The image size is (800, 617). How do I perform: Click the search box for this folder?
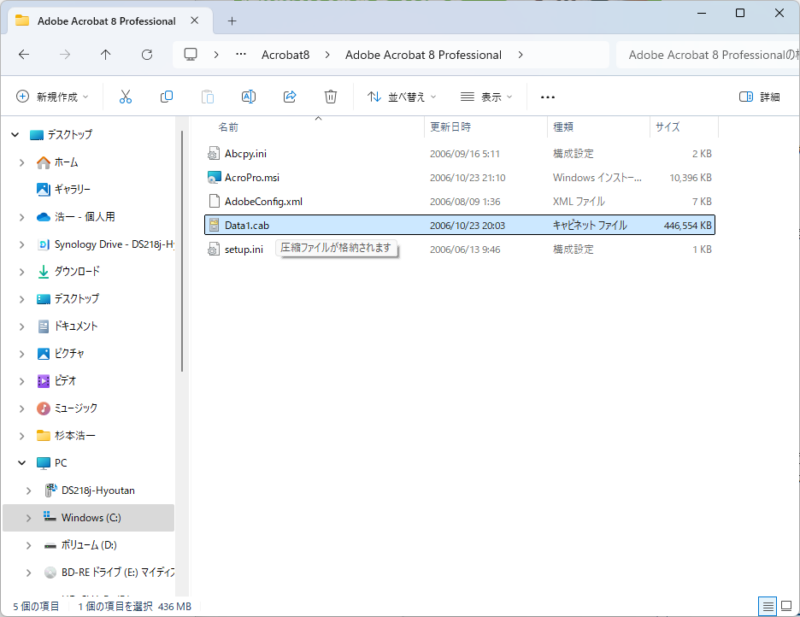708,55
